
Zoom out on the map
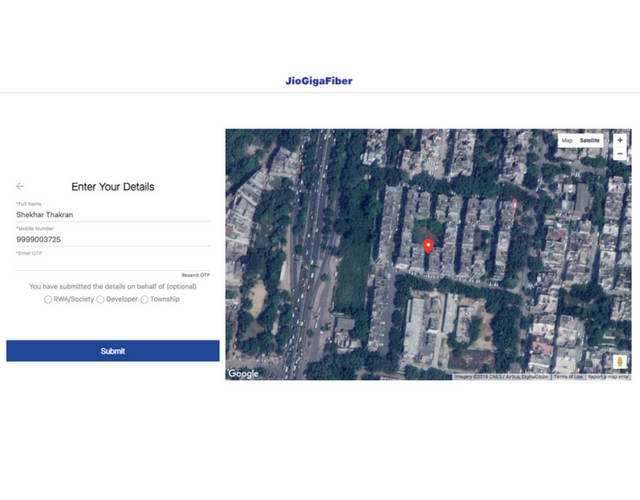620,153
